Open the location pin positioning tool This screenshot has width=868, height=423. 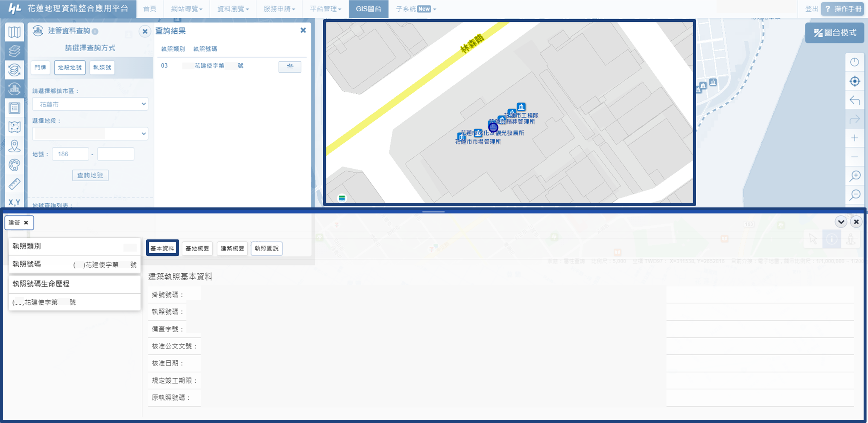tap(14, 146)
